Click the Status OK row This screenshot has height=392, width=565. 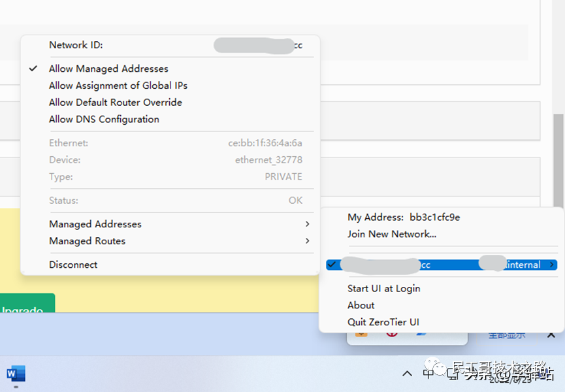(x=170, y=201)
